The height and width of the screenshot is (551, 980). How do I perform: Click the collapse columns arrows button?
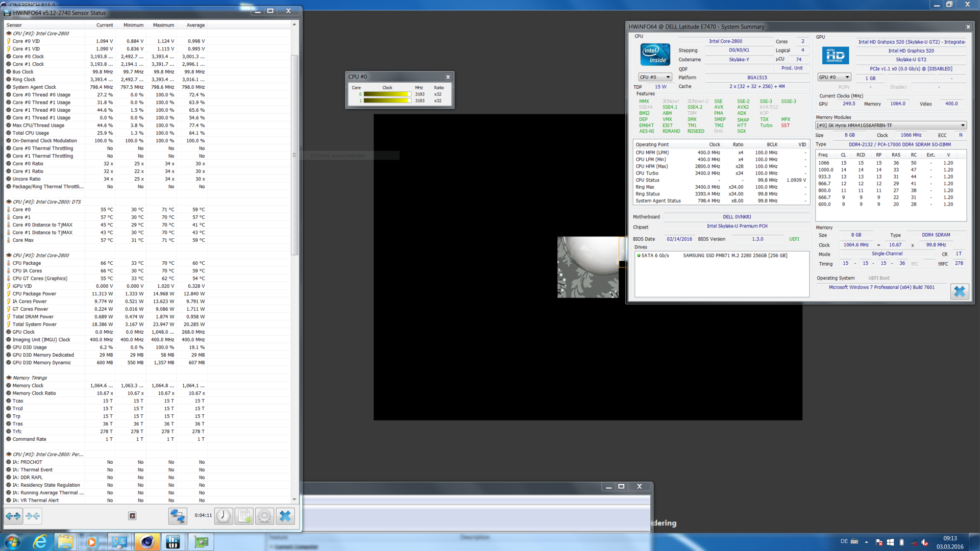coord(33,516)
